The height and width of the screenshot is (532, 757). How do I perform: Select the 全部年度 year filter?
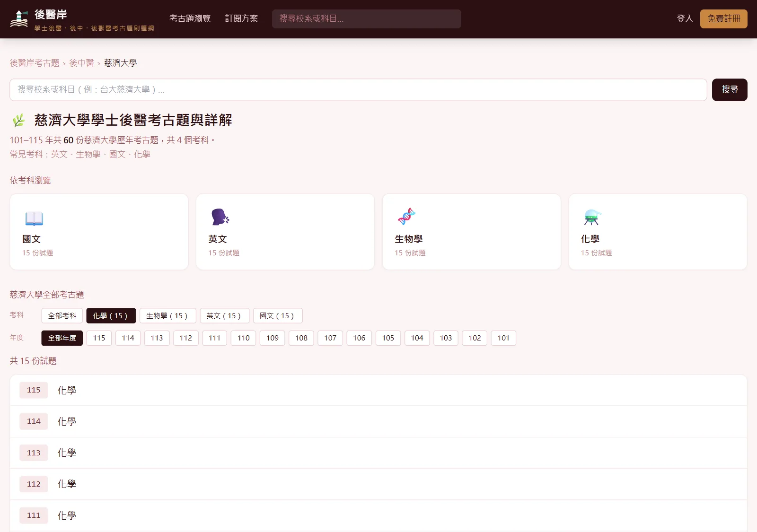click(x=62, y=338)
